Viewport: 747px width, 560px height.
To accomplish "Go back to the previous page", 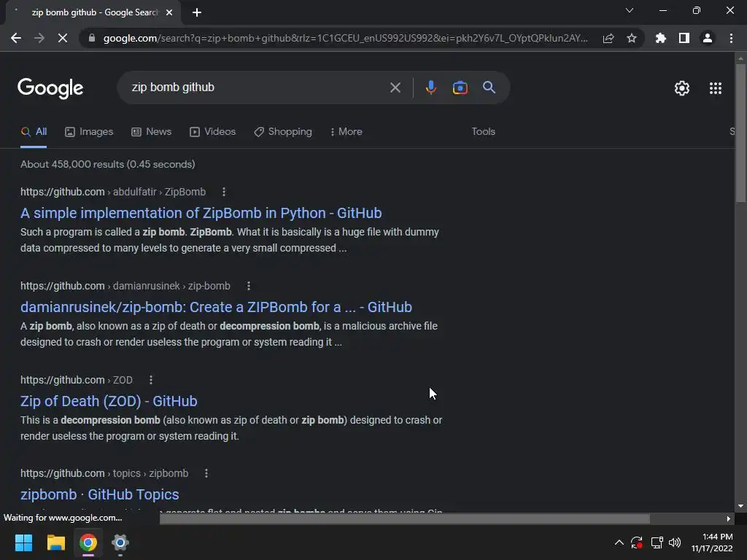I will tap(16, 38).
